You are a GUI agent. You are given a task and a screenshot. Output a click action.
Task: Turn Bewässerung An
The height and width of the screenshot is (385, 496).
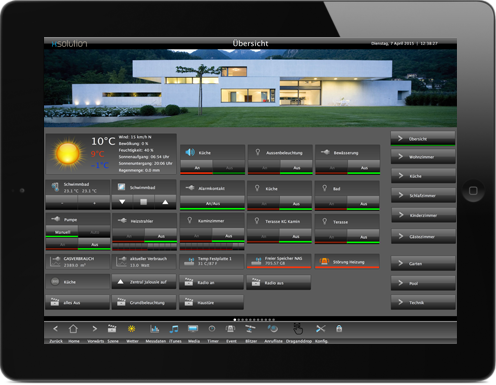click(332, 167)
